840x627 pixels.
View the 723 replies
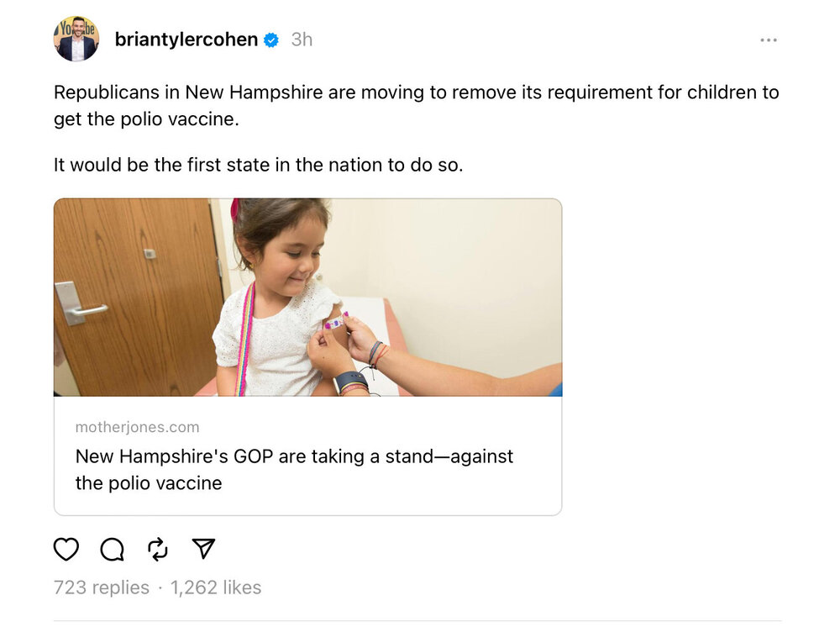pos(101,587)
